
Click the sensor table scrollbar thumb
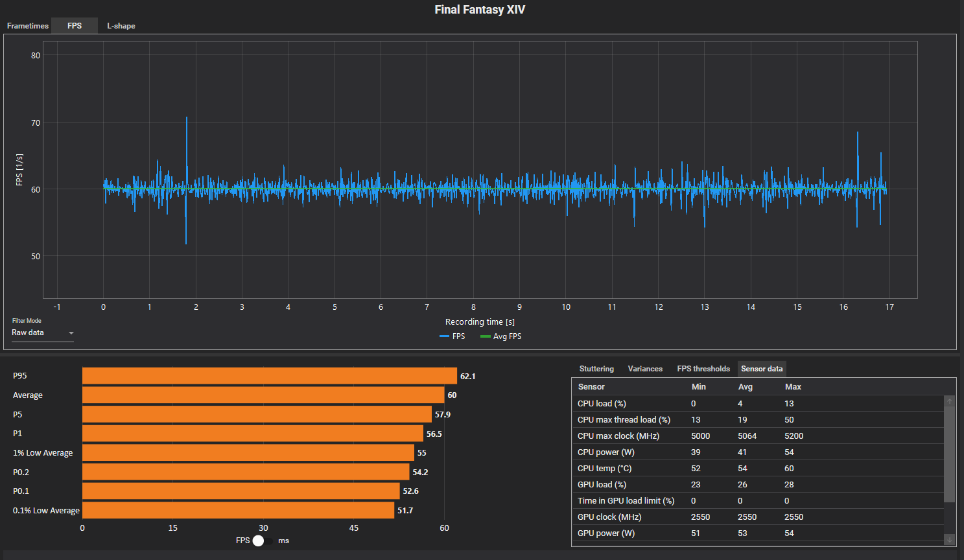click(950, 454)
